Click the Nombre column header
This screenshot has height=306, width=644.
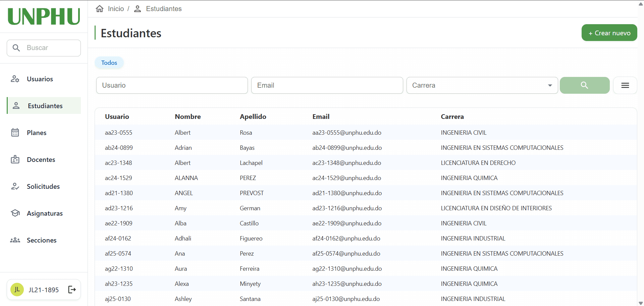pos(188,117)
